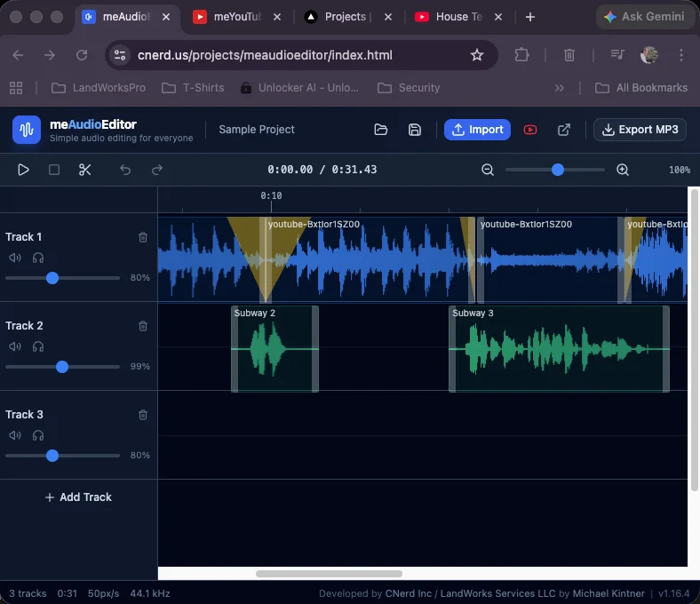Switch to the meYouTube browser tab
Image resolution: width=700 pixels, height=604 pixels.
[x=236, y=17]
